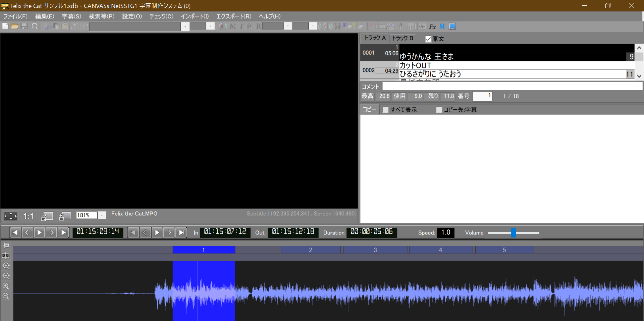
Task: Uncheck the 原文 checkbox
Action: pyautogui.click(x=428, y=39)
